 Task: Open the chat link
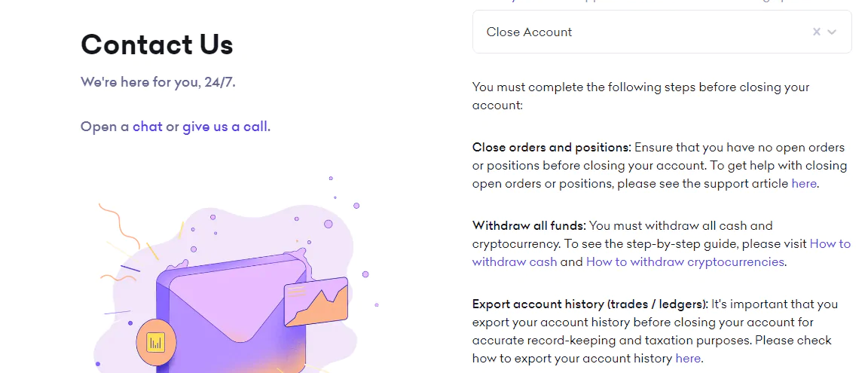(148, 127)
